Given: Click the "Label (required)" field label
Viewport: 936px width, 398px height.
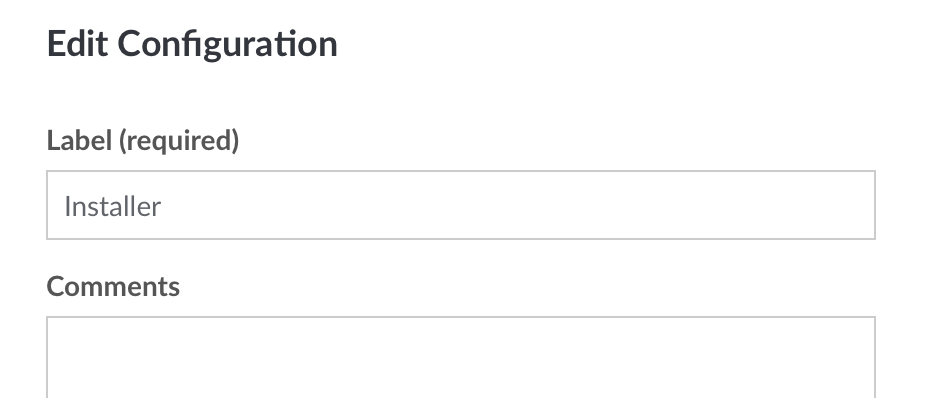Looking at the screenshot, I should (143, 141).
